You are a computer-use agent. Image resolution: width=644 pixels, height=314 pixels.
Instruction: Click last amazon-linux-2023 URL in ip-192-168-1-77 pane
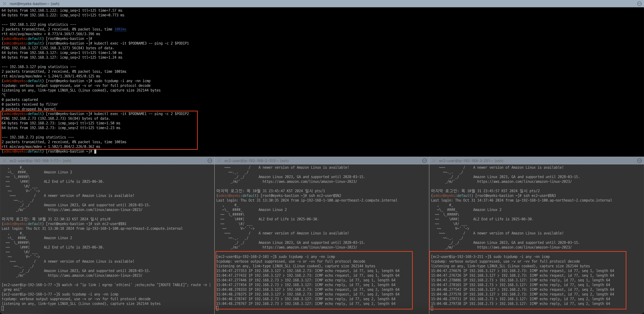point(95,275)
